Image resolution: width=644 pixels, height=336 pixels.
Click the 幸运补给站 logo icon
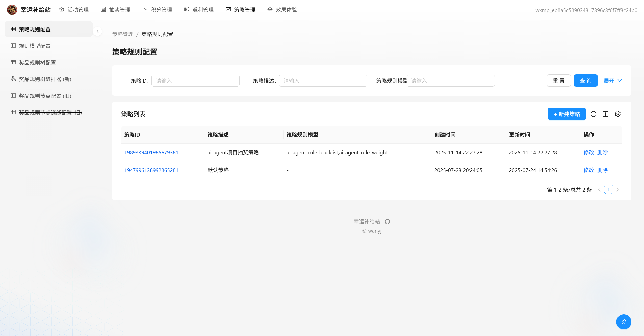[12, 10]
